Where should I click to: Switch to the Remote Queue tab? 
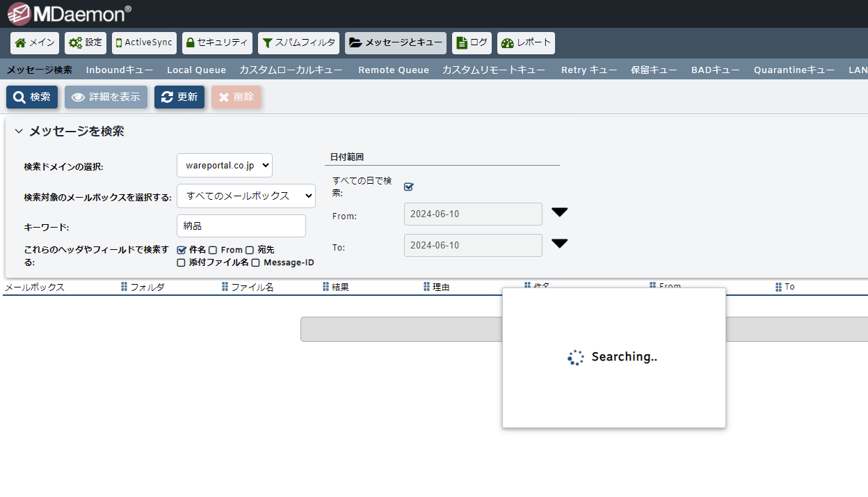click(x=394, y=70)
